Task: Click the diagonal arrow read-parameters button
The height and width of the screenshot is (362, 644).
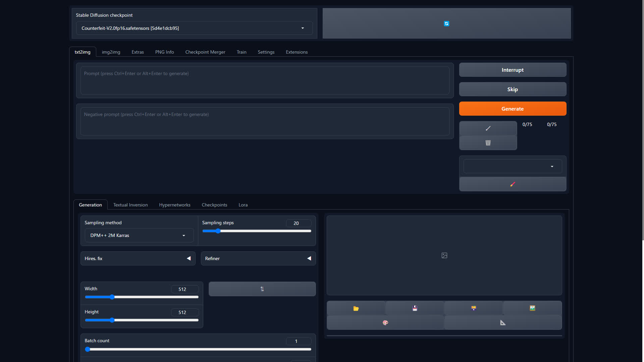Action: tap(488, 128)
